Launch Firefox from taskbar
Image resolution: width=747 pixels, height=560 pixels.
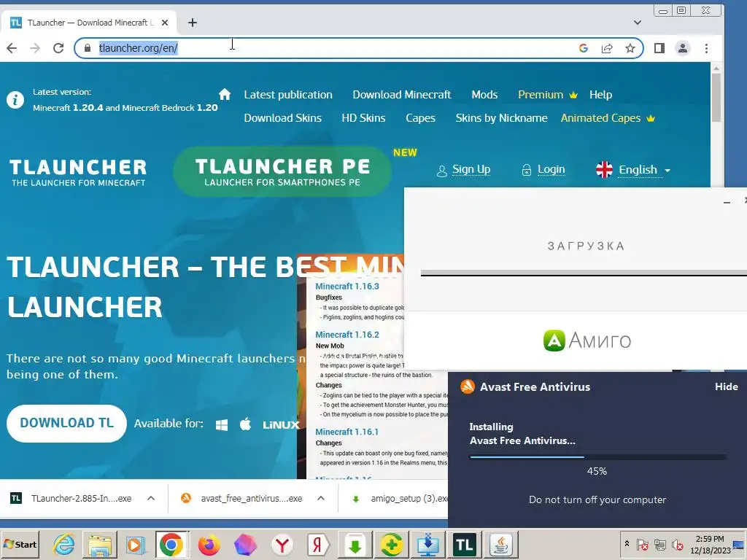tap(209, 544)
